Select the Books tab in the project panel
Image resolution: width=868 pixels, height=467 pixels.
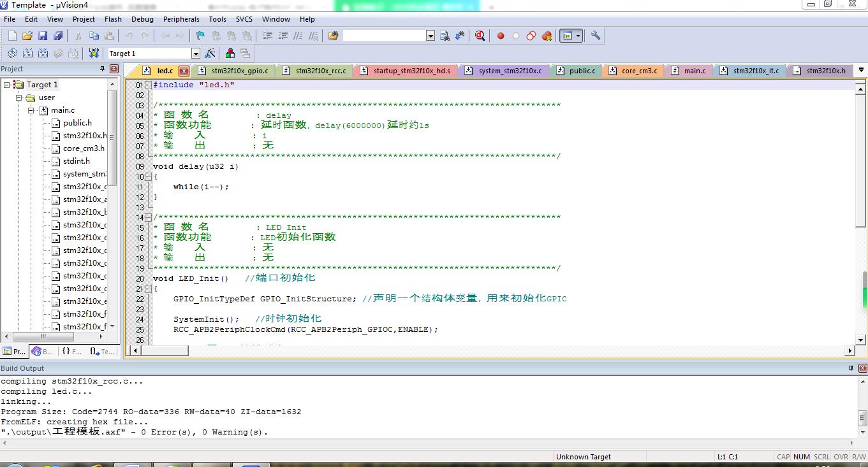43,351
